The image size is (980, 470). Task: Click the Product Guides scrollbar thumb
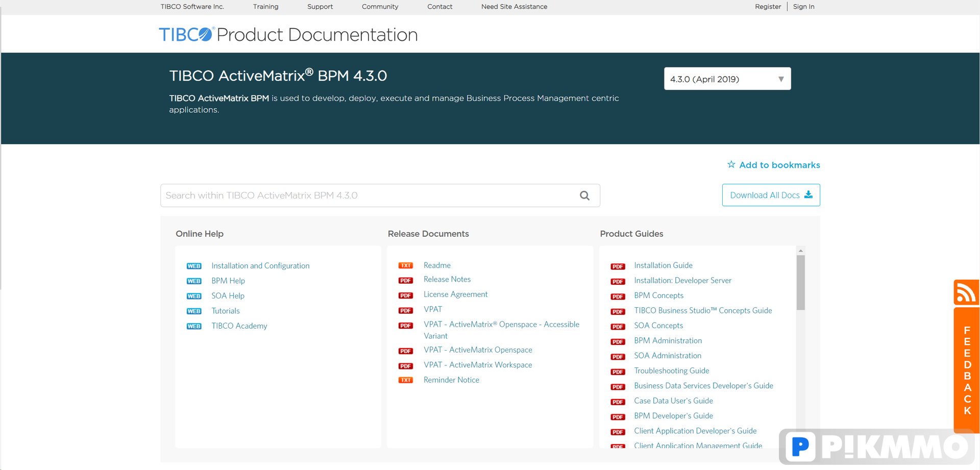(800, 282)
